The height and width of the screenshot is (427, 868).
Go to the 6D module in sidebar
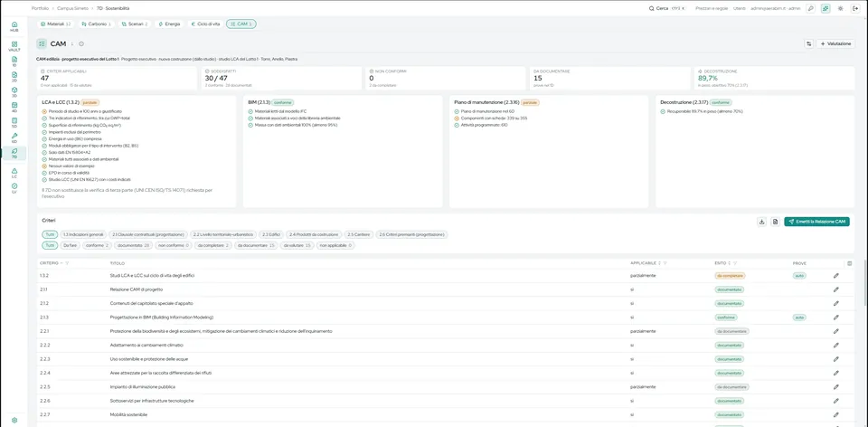[14, 138]
